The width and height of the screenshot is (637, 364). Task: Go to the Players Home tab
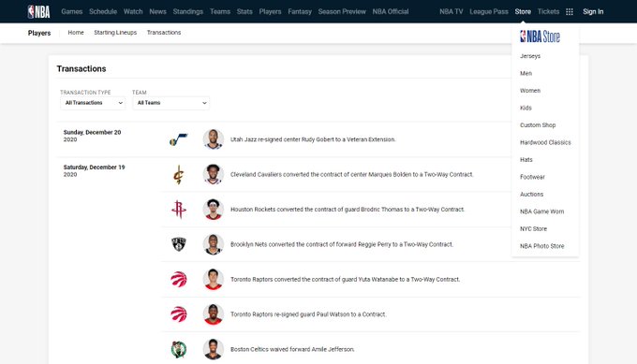[76, 33]
